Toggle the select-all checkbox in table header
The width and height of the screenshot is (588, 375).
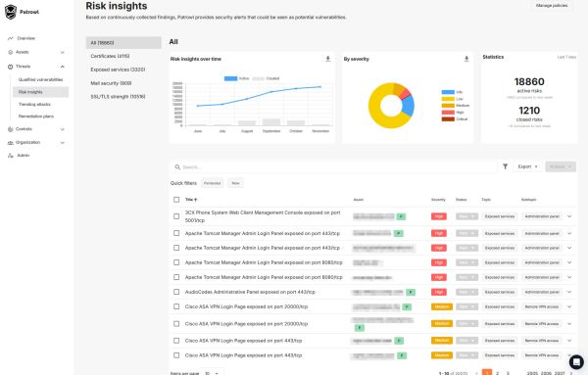[176, 200]
